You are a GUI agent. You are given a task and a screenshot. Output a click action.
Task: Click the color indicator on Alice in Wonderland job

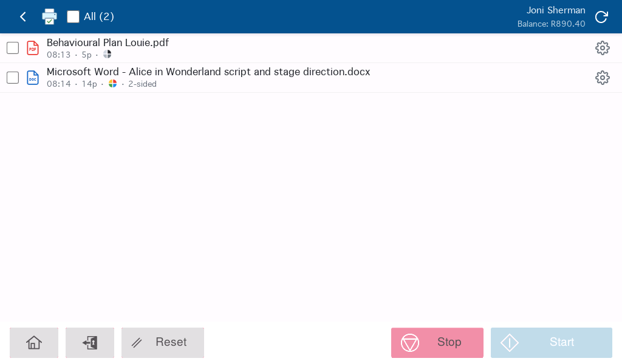pos(112,84)
